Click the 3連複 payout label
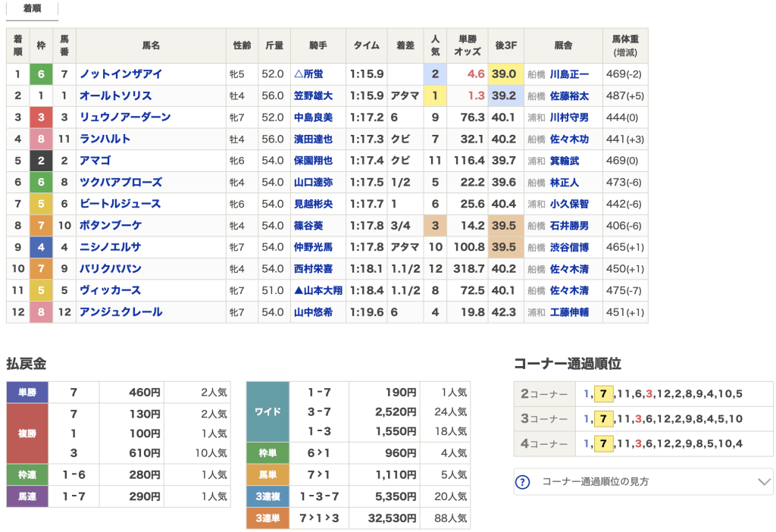The height and width of the screenshot is (532, 776). click(x=268, y=496)
